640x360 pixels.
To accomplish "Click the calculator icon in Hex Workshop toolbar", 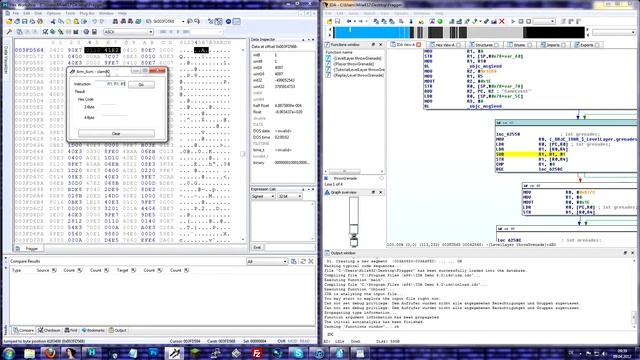I will tap(94, 32).
